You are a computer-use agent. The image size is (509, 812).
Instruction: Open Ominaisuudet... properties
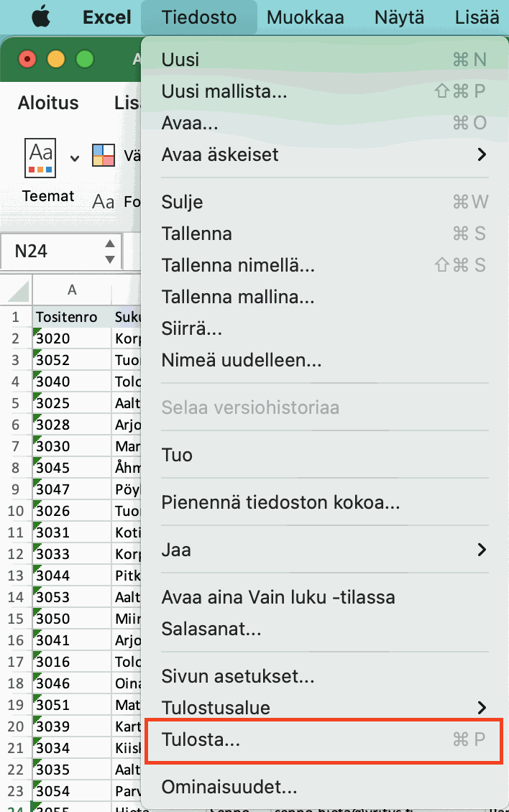pyautogui.click(x=324, y=787)
